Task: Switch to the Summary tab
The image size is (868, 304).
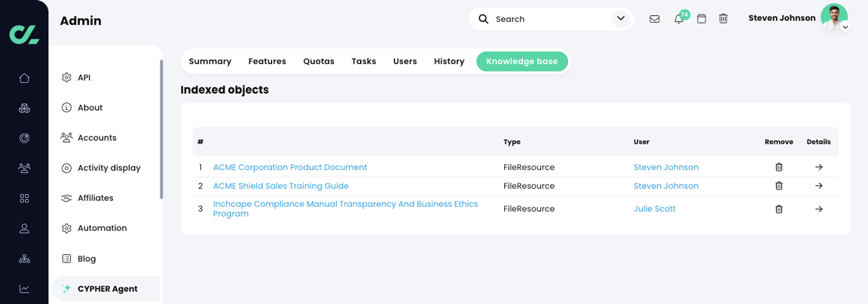Action: pos(209,62)
